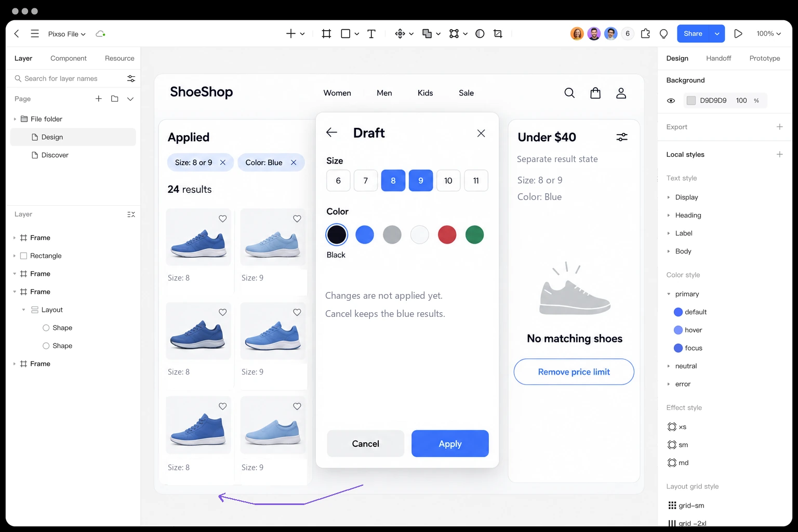
Task: Open the 100% zoom dropdown
Action: point(768,34)
